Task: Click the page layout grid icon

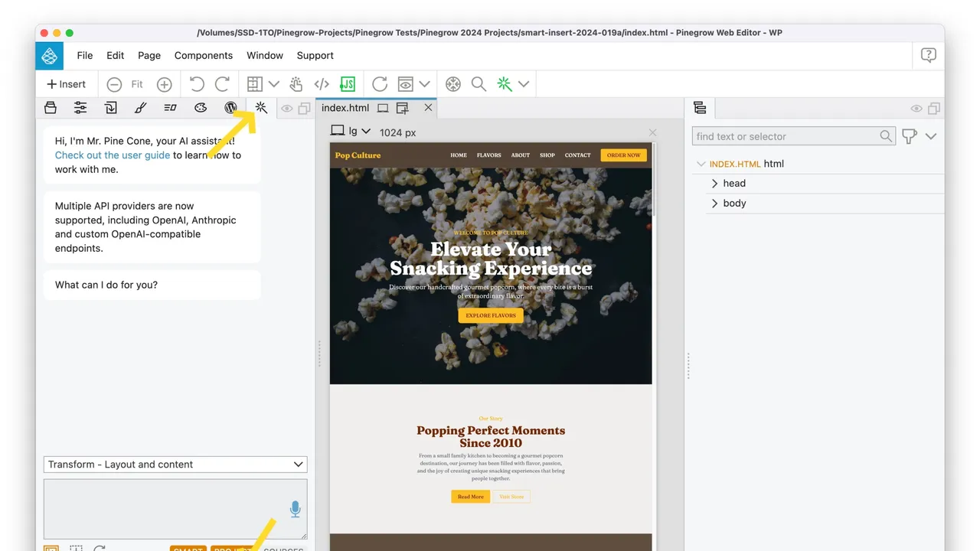Action: click(x=255, y=84)
